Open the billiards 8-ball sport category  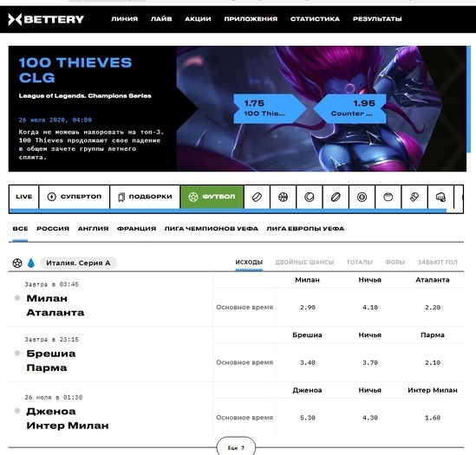point(362,197)
